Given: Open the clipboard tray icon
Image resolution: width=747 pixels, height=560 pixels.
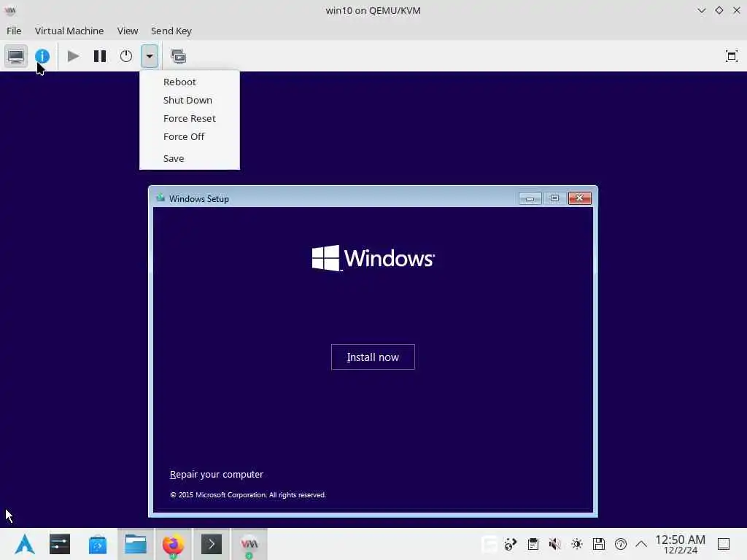Looking at the screenshot, I should click(533, 544).
